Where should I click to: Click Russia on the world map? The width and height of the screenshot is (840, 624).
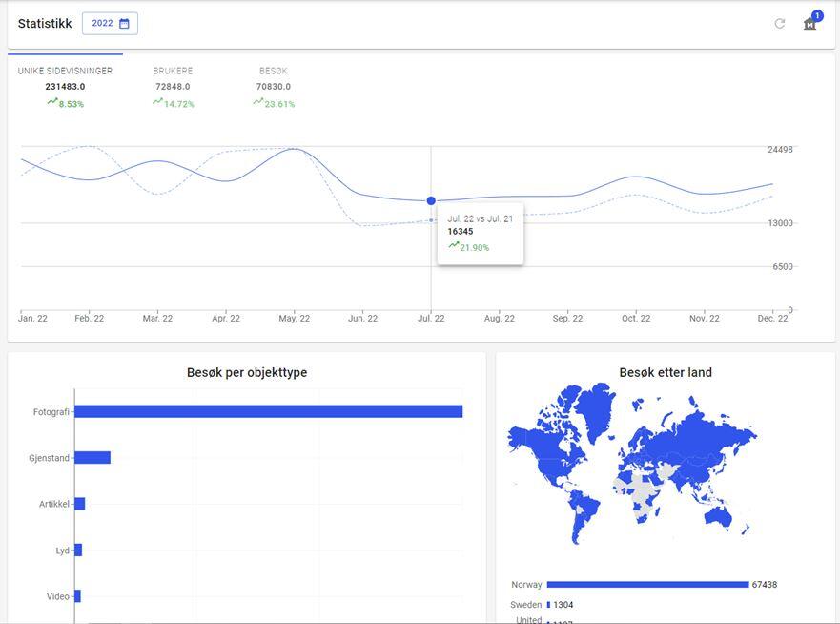(x=686, y=434)
